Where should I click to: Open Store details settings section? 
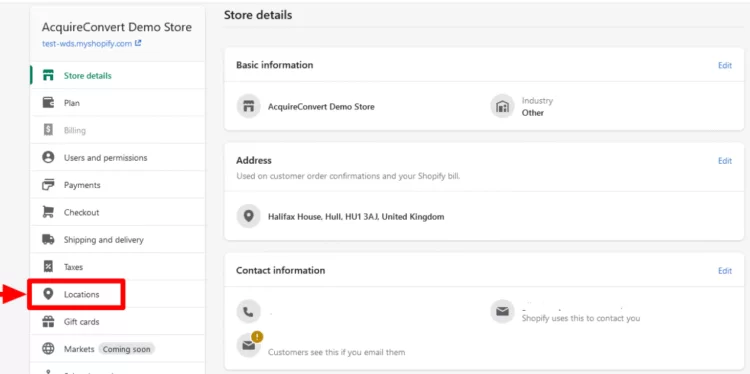(118, 76)
